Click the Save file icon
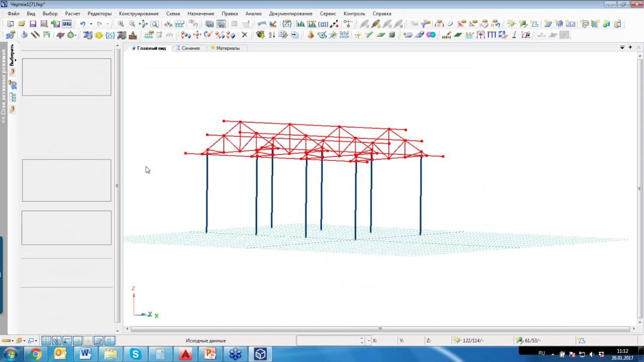Screen dimensions: 644x362 33,24
